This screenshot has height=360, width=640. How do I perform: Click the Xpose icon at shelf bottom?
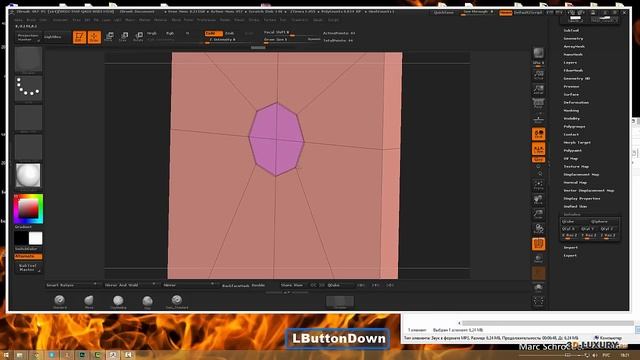(x=538, y=301)
